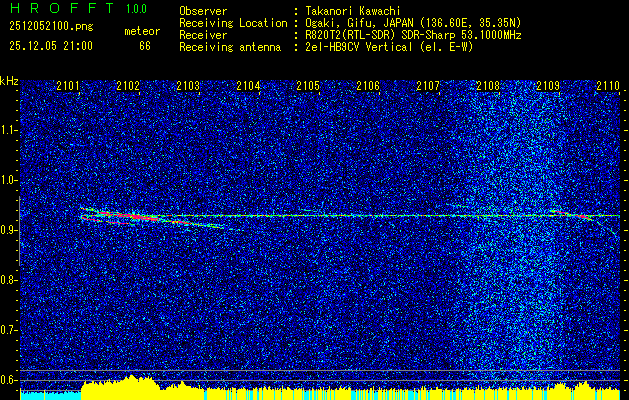This screenshot has height=400, width=629.
Task: Click the 2110 time marker
Action: [x=608, y=85]
